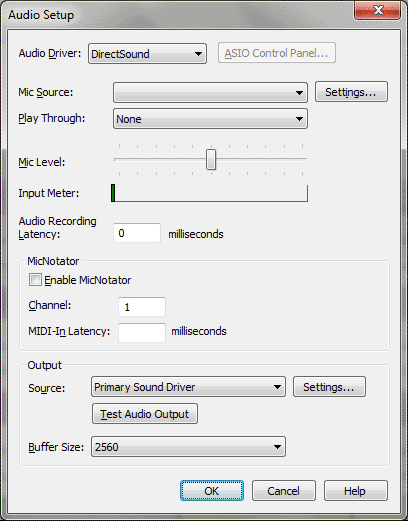Open the Audio Driver dropdown
The image size is (408, 521).
(x=147, y=53)
